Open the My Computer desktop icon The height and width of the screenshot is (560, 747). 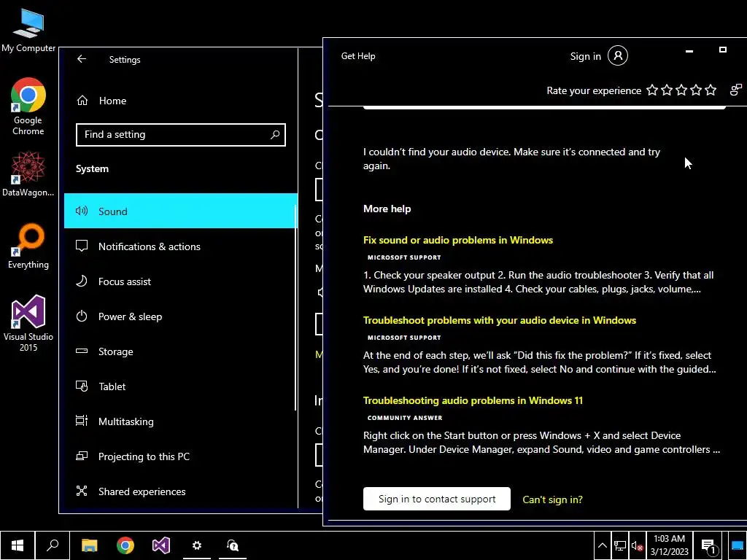pos(28,31)
